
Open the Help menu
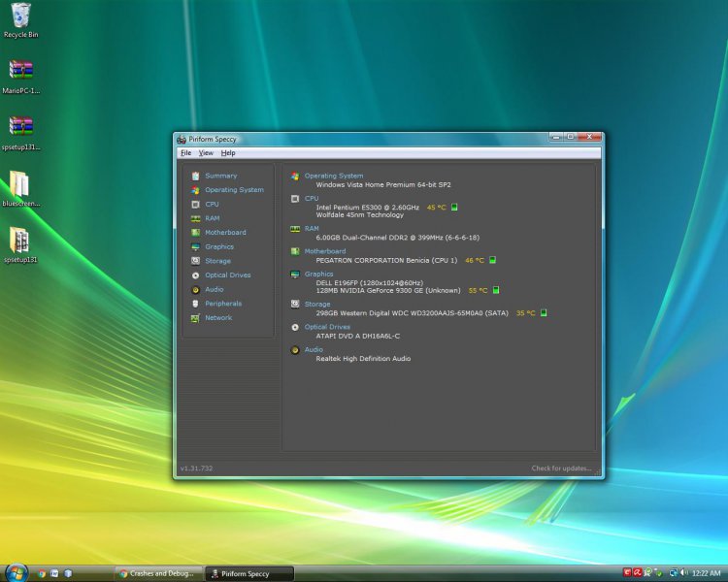click(x=228, y=153)
